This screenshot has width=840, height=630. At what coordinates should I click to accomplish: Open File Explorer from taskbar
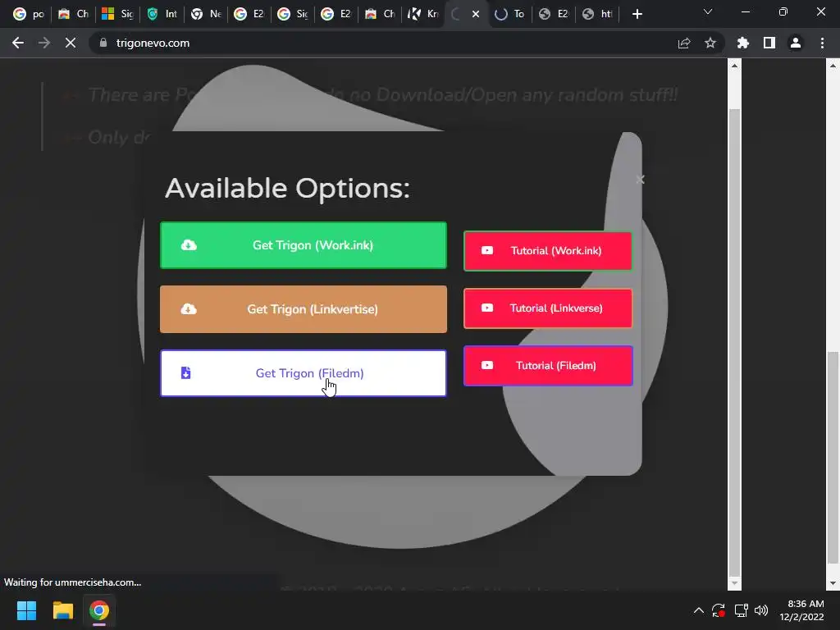pyautogui.click(x=62, y=610)
